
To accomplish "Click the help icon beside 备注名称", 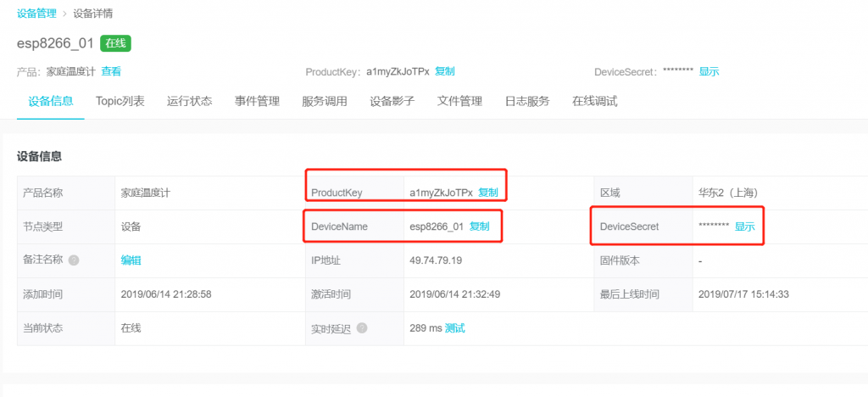I will [x=74, y=260].
